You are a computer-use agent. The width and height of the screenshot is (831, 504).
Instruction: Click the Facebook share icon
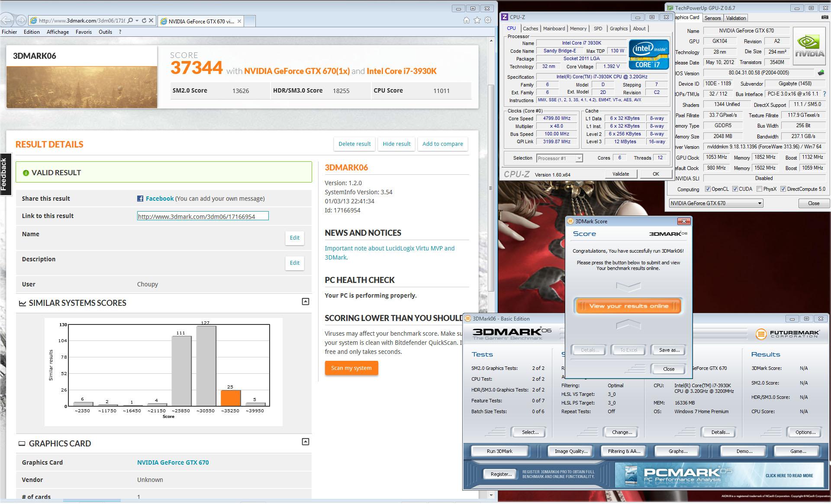pyautogui.click(x=140, y=199)
